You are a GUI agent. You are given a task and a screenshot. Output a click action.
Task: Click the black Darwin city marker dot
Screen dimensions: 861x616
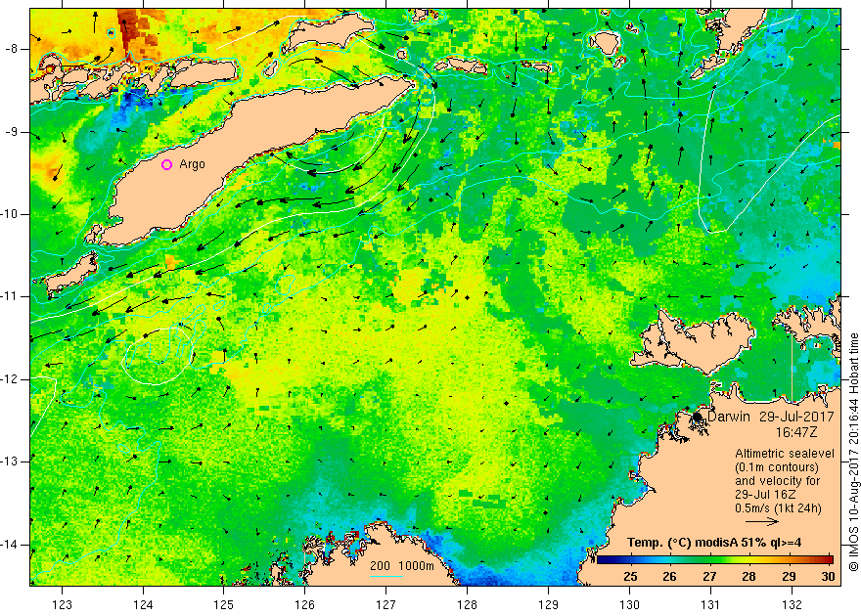[698, 417]
